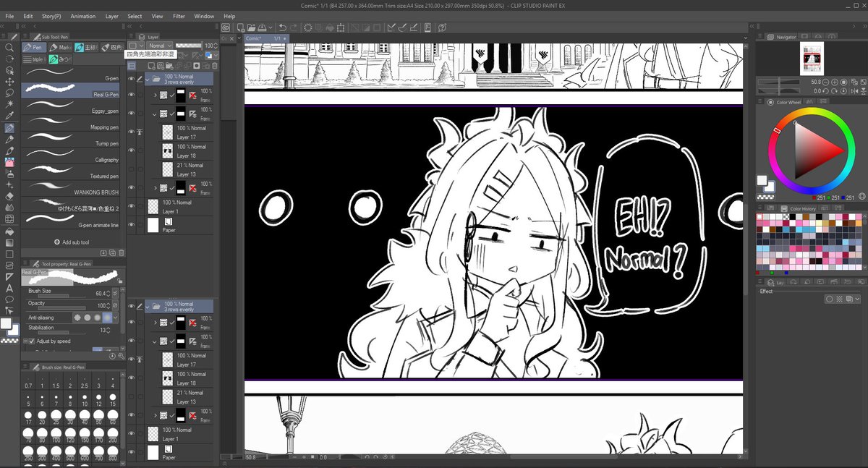The width and height of the screenshot is (868, 468).
Task: Select the Operation object tool
Action: (9, 71)
